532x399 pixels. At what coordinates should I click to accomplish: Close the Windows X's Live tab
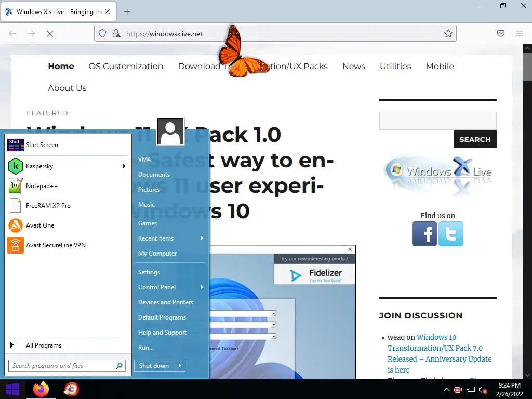click(108, 11)
